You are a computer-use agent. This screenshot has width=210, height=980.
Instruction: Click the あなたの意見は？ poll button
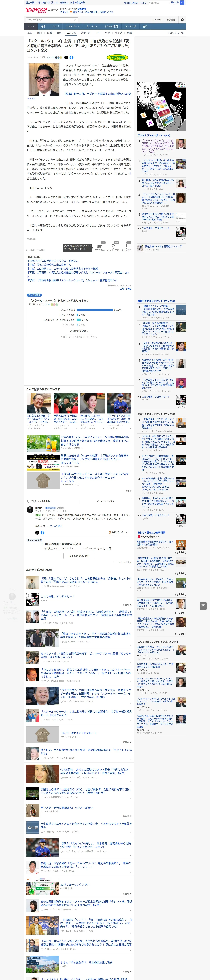tap(79, 331)
